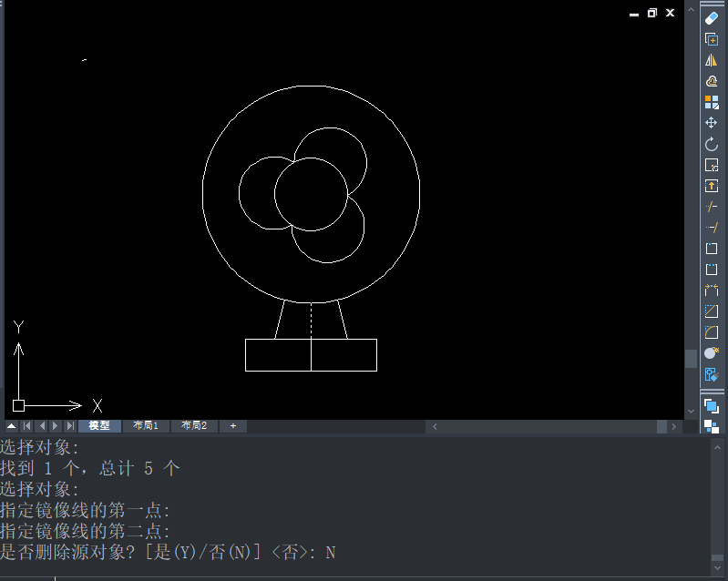
Task: Select the Chamfer tool
Action: pyautogui.click(x=712, y=311)
